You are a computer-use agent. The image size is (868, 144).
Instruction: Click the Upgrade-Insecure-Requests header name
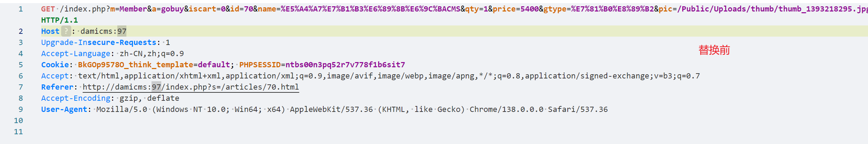(x=98, y=43)
